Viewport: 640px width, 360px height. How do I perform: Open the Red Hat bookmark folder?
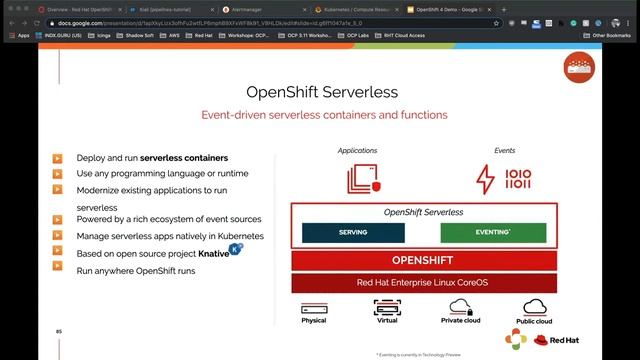199,36
